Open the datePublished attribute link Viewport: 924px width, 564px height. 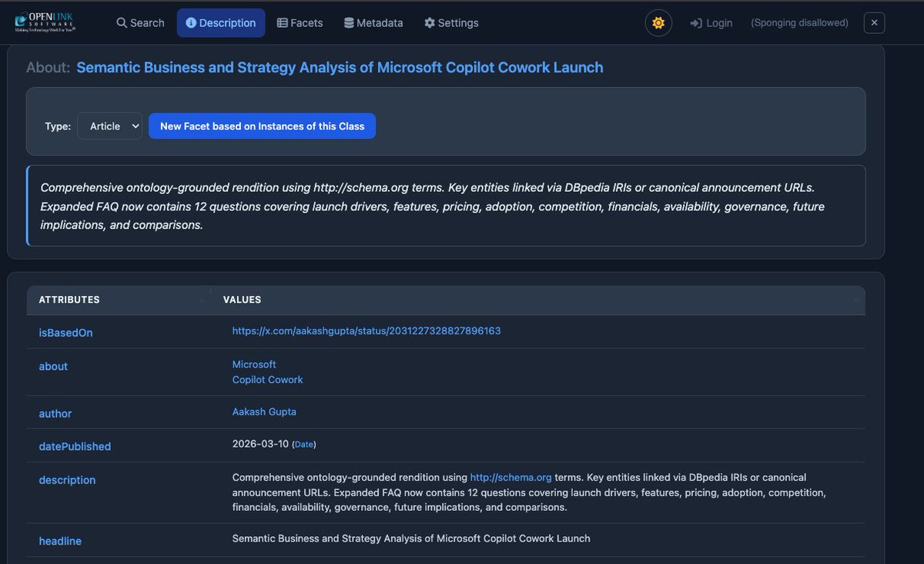point(75,447)
